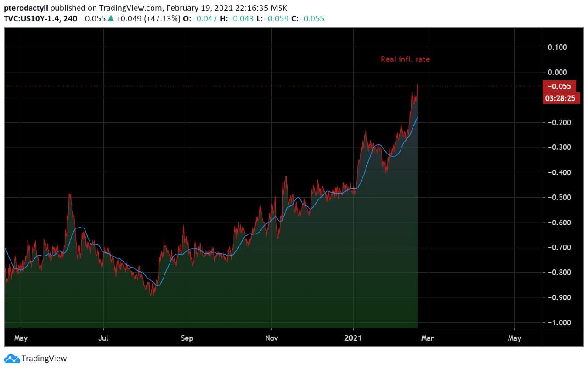Click the green up arrow change indicator

tap(110, 19)
